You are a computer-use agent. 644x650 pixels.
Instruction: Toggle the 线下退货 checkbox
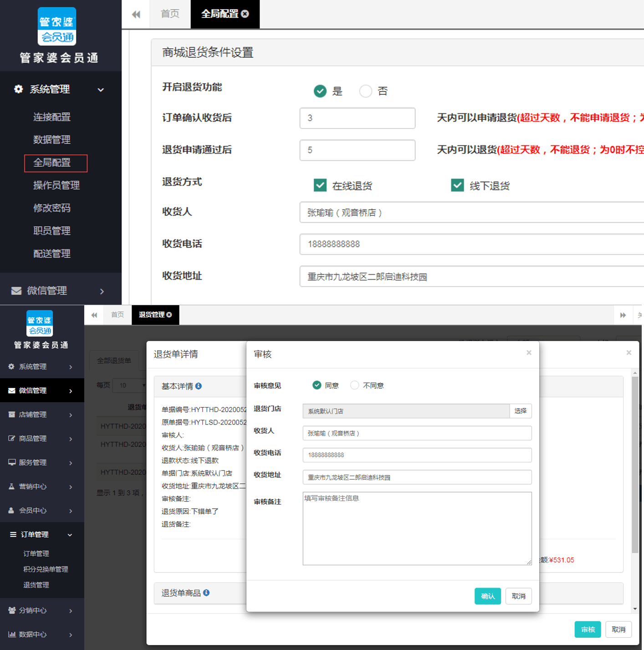[457, 185]
